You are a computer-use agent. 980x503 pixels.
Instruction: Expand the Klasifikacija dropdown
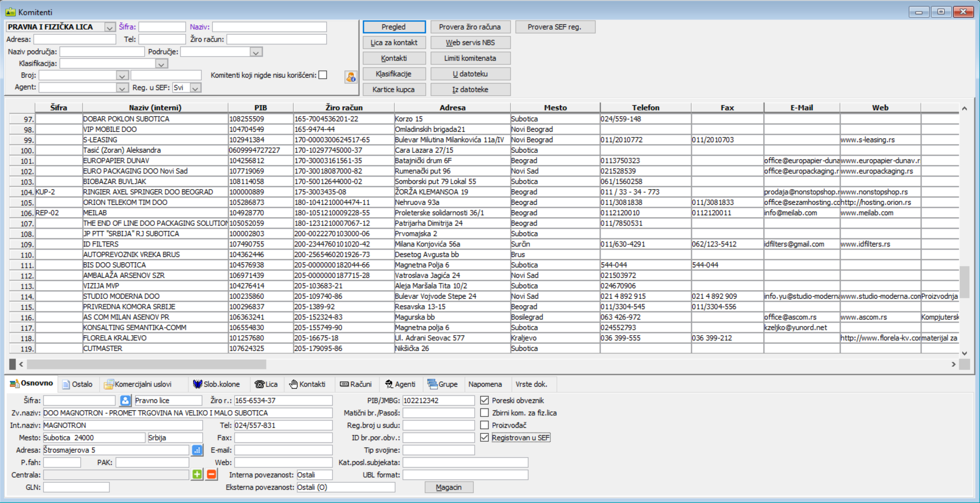pyautogui.click(x=161, y=64)
